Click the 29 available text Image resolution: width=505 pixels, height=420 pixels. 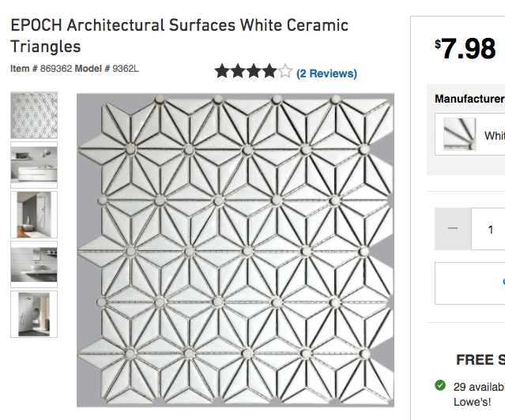[x=478, y=386]
